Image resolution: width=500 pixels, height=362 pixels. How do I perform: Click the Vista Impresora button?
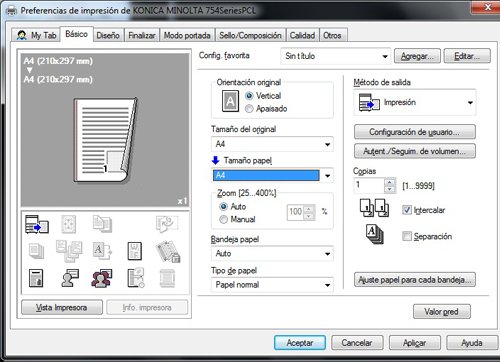pyautogui.click(x=62, y=307)
